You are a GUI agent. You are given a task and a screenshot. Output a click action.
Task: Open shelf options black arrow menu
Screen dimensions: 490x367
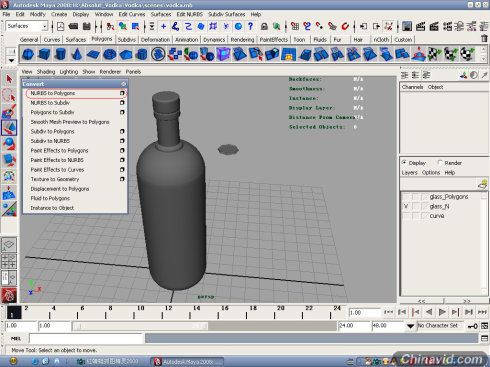11,61
